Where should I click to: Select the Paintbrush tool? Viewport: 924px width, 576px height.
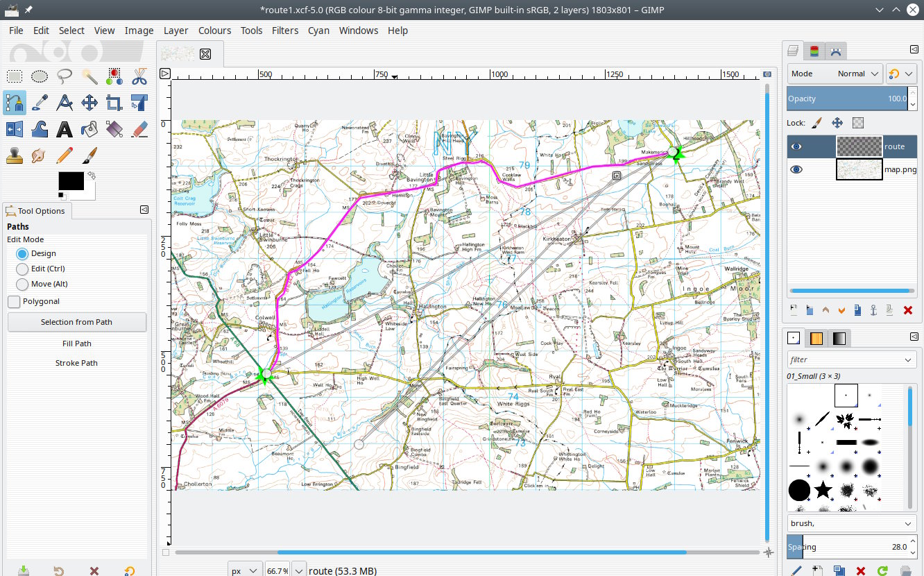pos(89,154)
